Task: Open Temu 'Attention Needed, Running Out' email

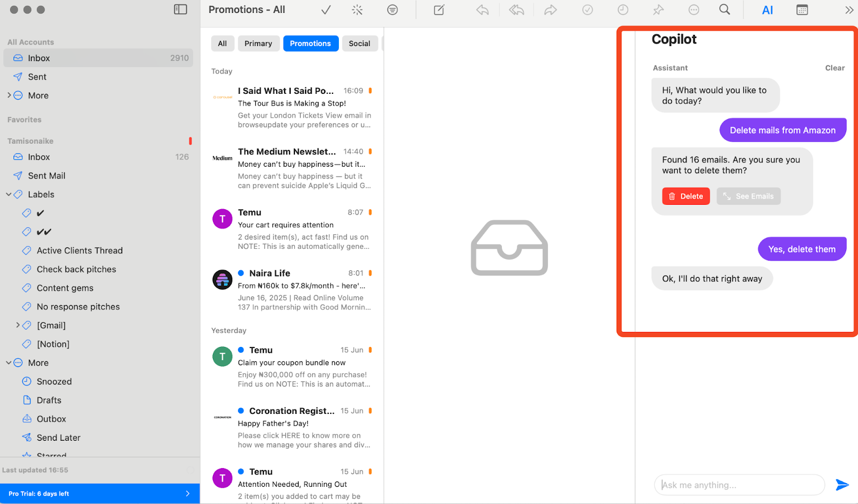Action: coord(292,484)
